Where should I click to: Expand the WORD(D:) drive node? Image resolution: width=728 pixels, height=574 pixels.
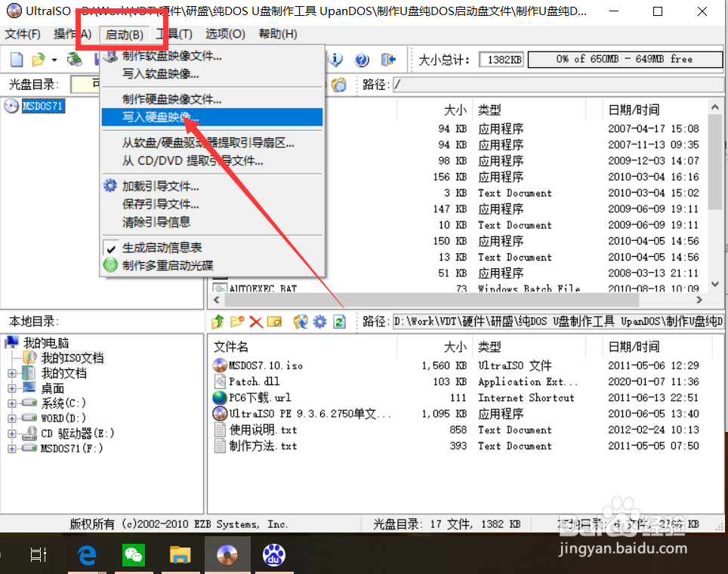(12, 418)
